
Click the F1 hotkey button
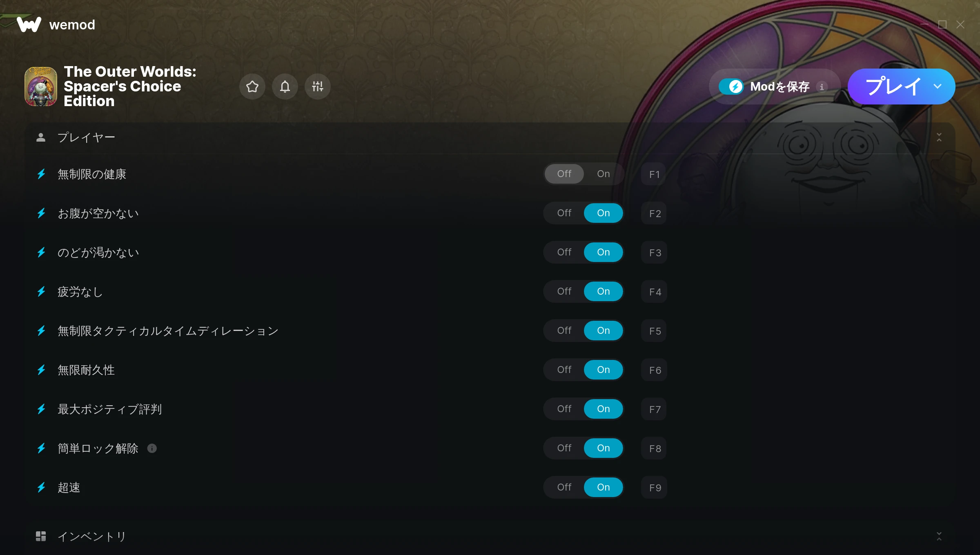point(654,174)
